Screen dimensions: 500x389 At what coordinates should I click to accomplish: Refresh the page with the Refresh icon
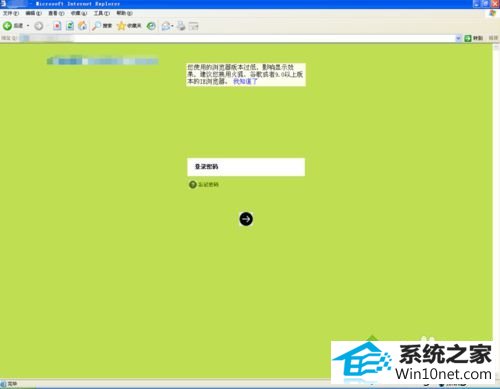click(70, 26)
